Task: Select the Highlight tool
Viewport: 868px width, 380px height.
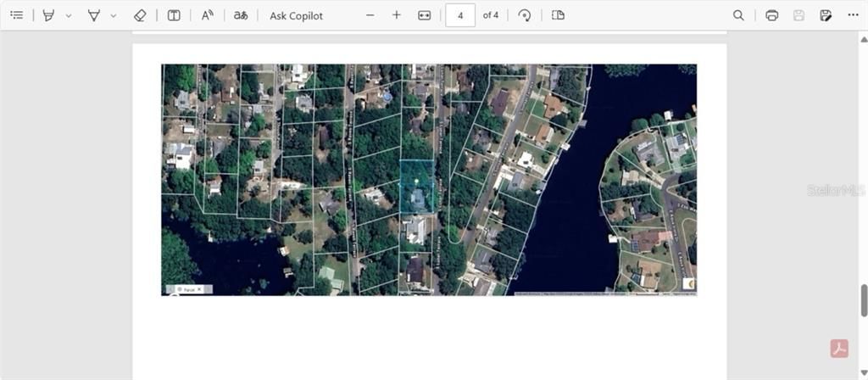Action: pyautogui.click(x=48, y=15)
